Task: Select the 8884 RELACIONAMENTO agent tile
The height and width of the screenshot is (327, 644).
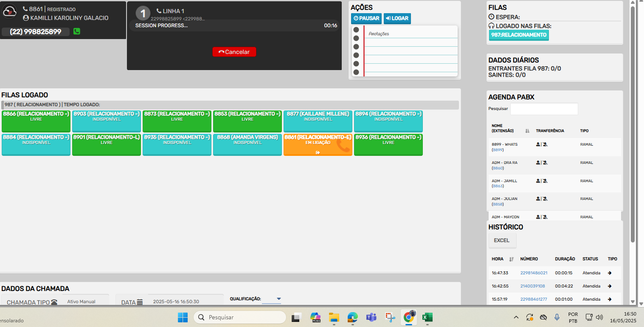Action: click(x=36, y=144)
